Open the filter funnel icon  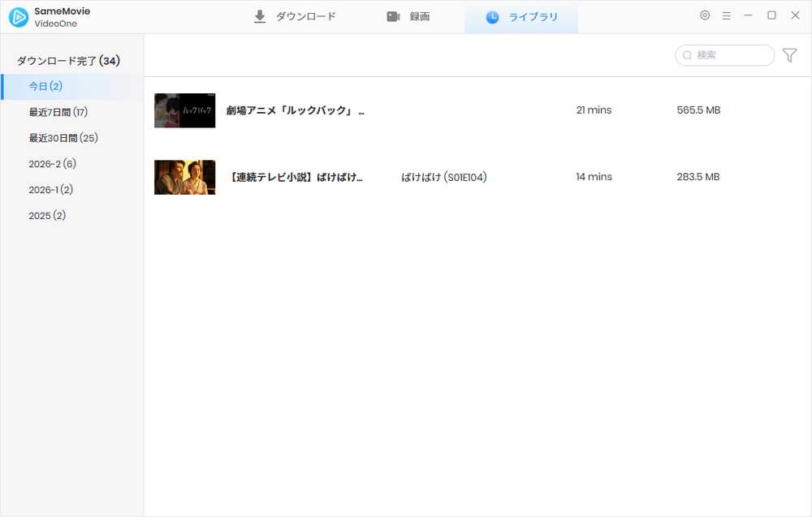tap(789, 55)
